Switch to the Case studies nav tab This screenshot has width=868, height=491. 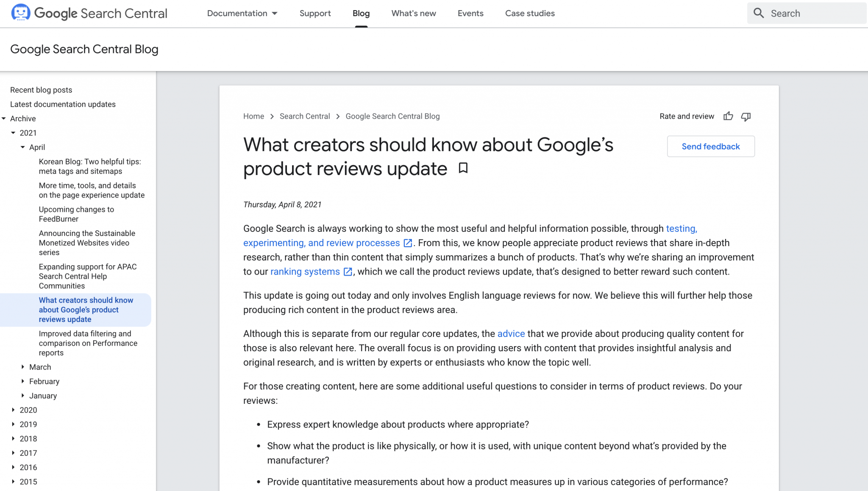(x=530, y=13)
